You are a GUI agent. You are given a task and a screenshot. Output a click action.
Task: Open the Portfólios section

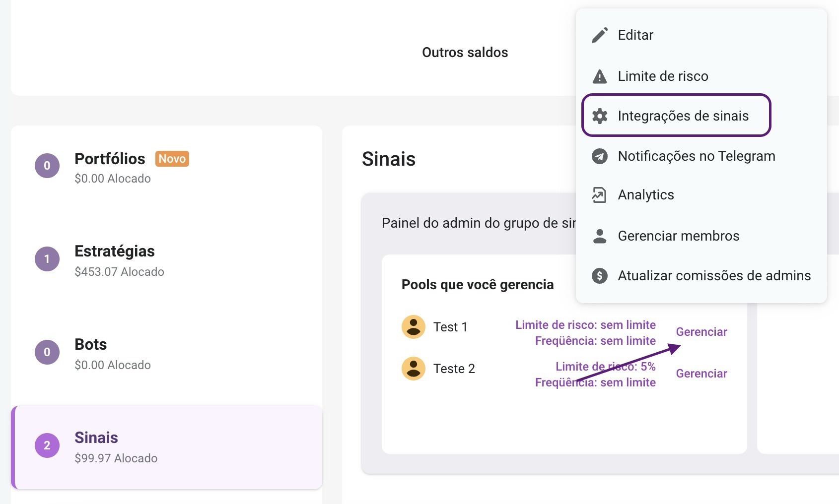pyautogui.click(x=166, y=168)
